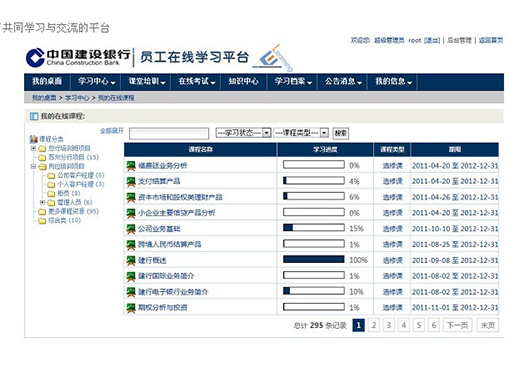520x374 pixels.
Task: Click the course search text field
Action: point(169,134)
